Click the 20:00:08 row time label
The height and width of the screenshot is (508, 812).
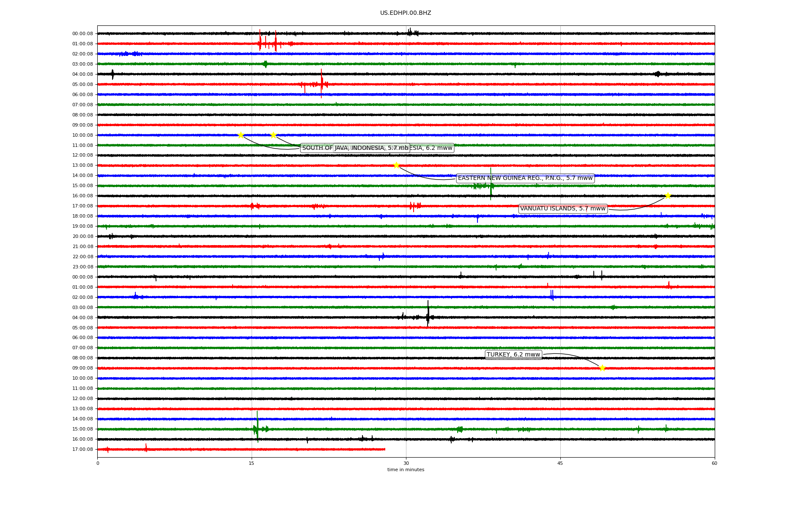coord(82,237)
